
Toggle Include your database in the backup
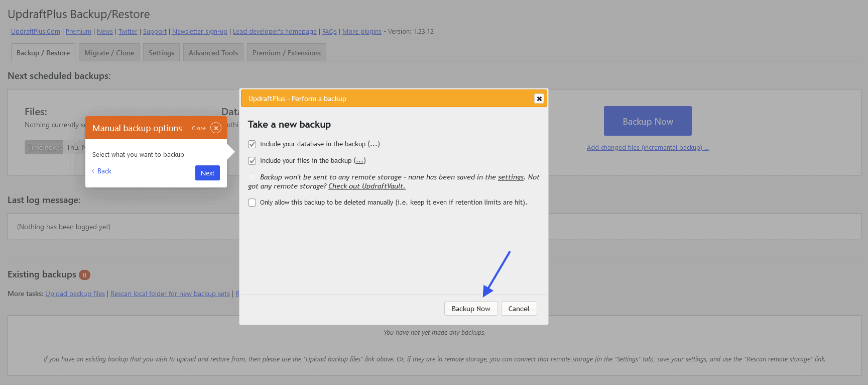(252, 144)
